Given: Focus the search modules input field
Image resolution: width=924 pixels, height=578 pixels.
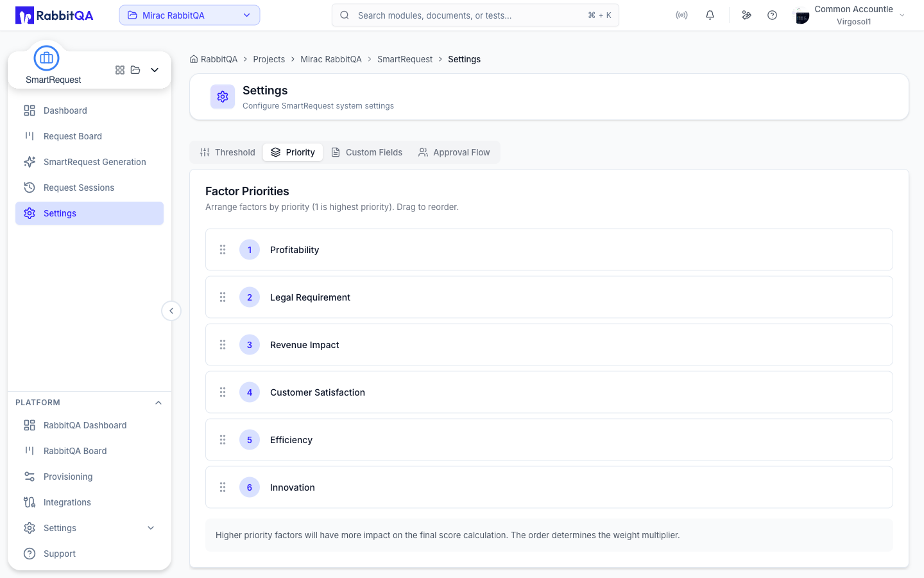Looking at the screenshot, I should [x=475, y=15].
